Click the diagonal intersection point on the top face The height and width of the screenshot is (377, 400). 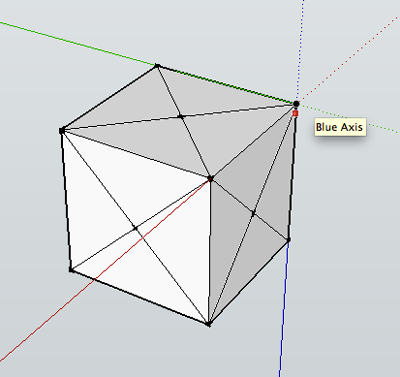[181, 116]
